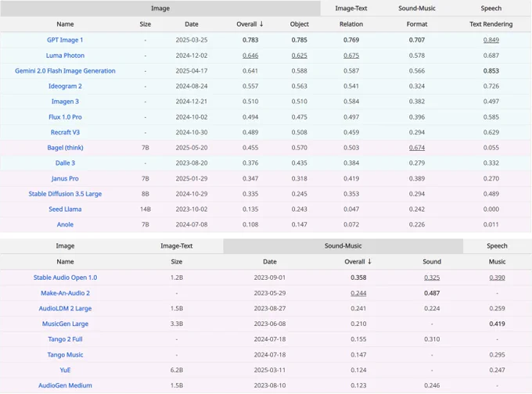Click Tango 2 Full sound score 0.310
This screenshot has height=394, width=532.
(x=432, y=339)
